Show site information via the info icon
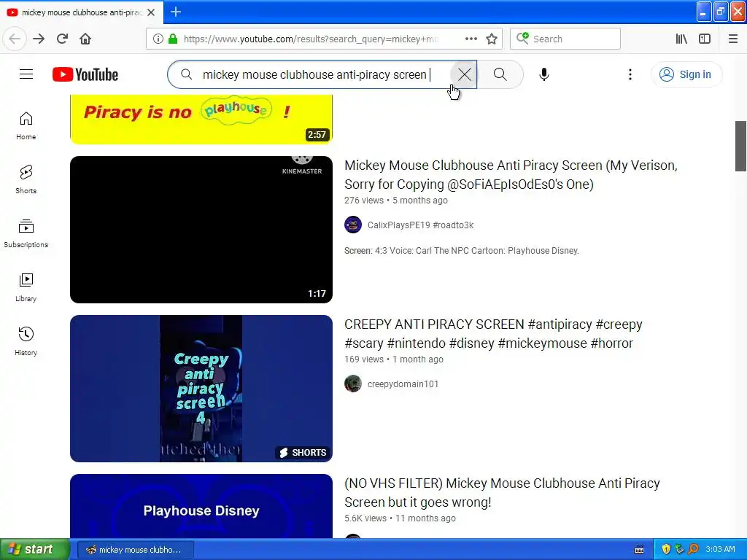The width and height of the screenshot is (747, 560). [158, 39]
